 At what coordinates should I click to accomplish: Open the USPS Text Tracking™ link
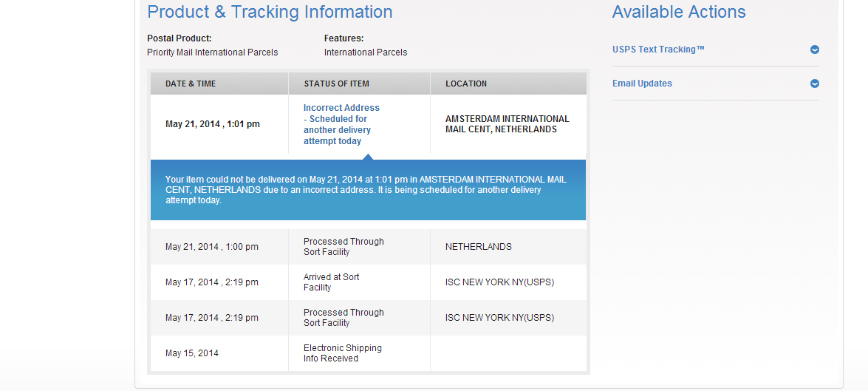coord(658,50)
